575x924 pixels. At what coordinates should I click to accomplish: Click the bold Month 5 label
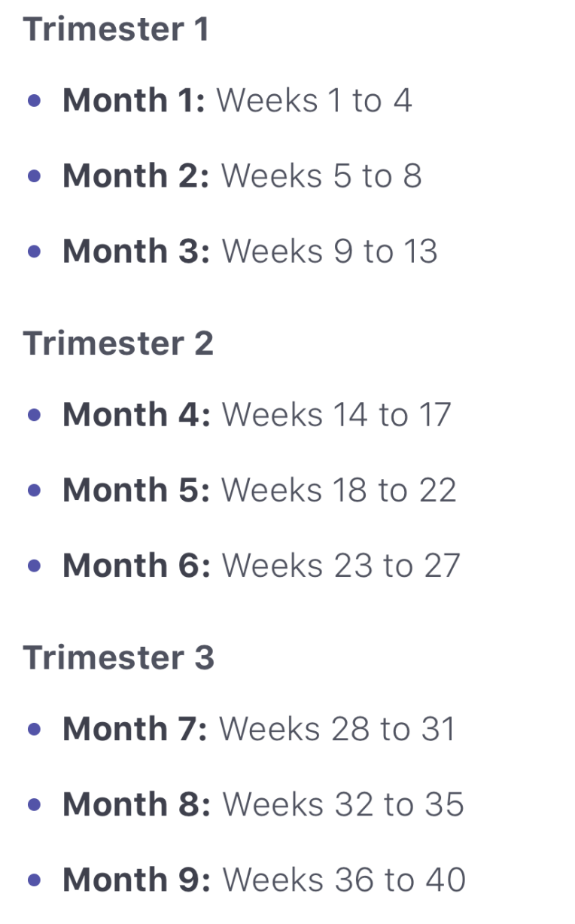pyautogui.click(x=135, y=489)
